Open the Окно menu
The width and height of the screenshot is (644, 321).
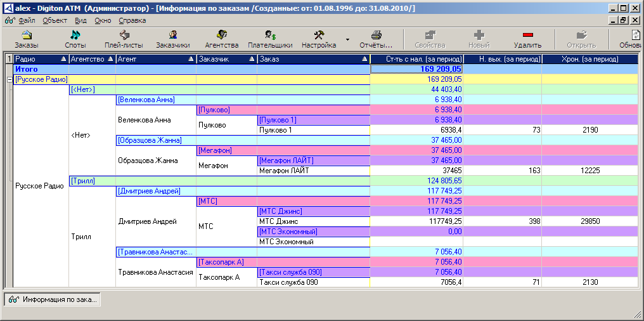click(103, 20)
